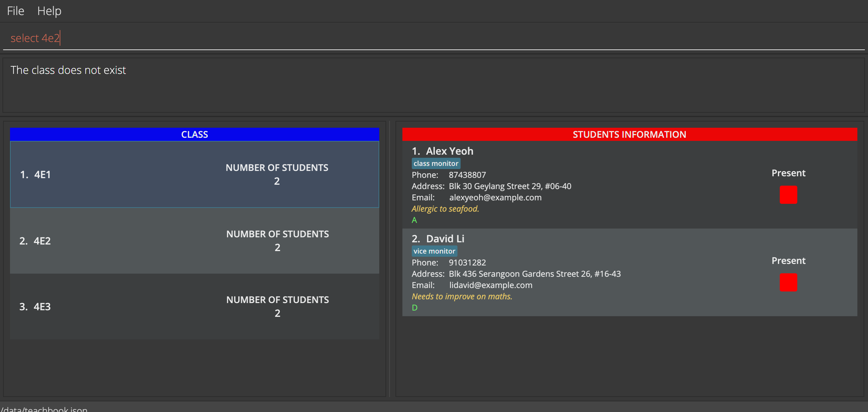This screenshot has height=412, width=868.
Task: Select class 4E1 in the list
Action: 194,174
